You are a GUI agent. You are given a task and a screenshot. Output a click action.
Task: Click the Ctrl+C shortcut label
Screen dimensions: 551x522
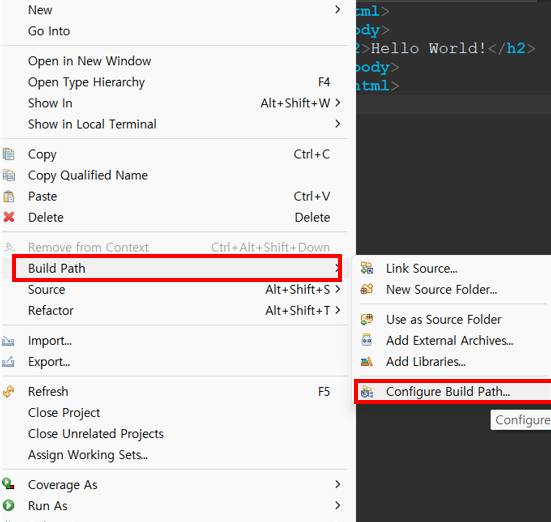(x=312, y=154)
